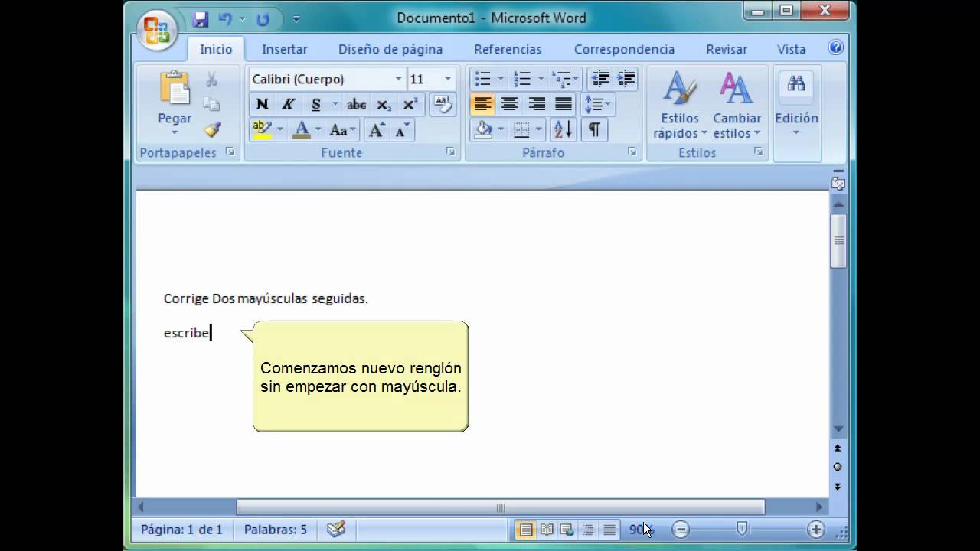Go to Revisar tab
The width and height of the screenshot is (980, 551).
727,49
